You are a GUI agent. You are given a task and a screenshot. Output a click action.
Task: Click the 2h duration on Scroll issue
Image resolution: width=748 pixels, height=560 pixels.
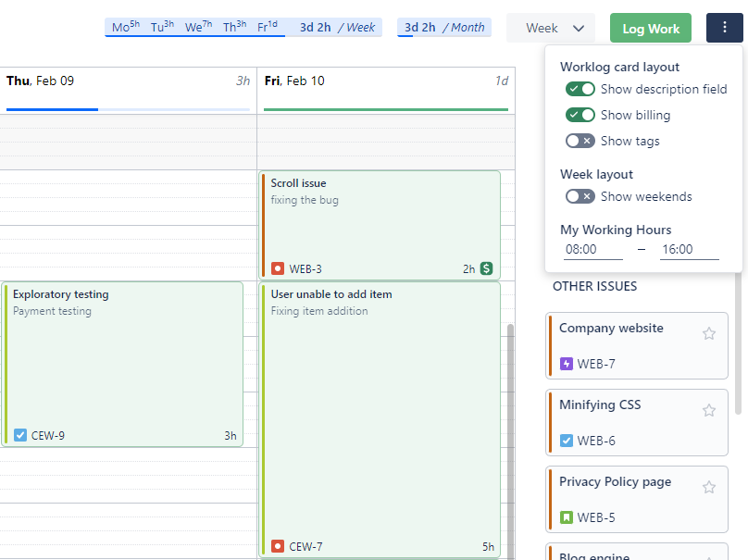point(469,269)
